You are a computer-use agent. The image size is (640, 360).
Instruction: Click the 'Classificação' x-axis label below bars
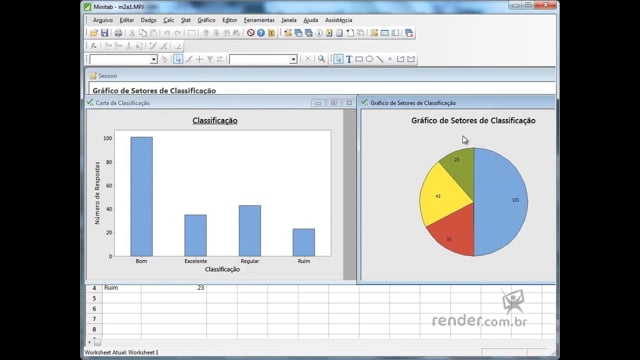click(x=222, y=269)
